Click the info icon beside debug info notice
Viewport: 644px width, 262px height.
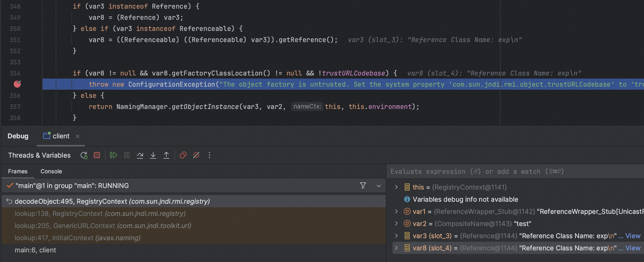(x=407, y=199)
